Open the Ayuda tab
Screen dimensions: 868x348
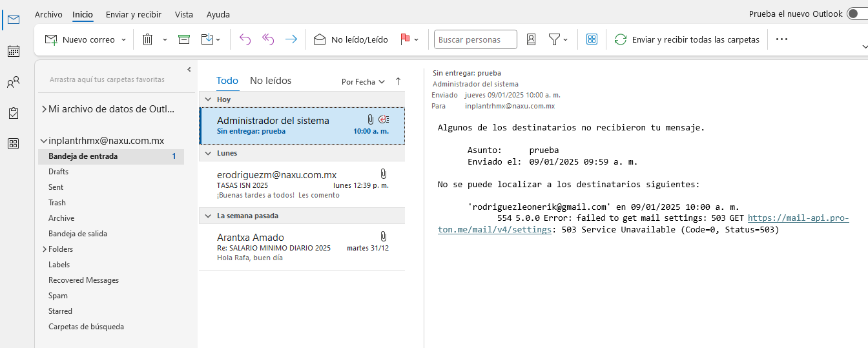point(218,14)
